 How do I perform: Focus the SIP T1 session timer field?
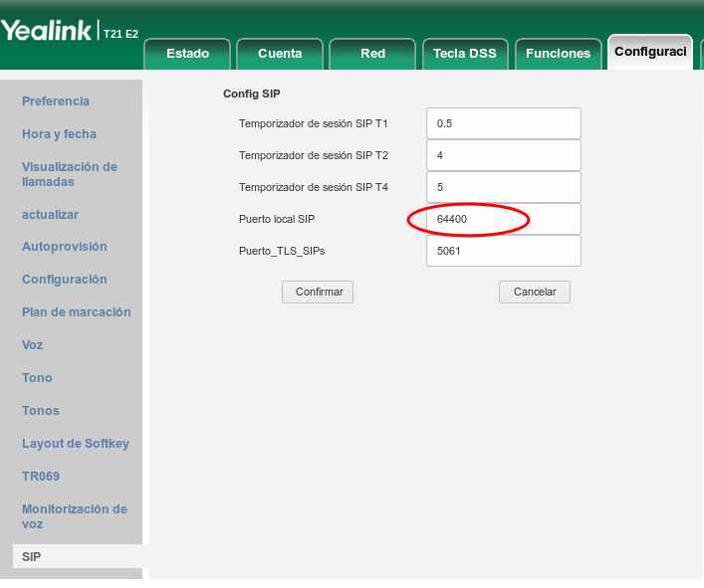(503, 123)
